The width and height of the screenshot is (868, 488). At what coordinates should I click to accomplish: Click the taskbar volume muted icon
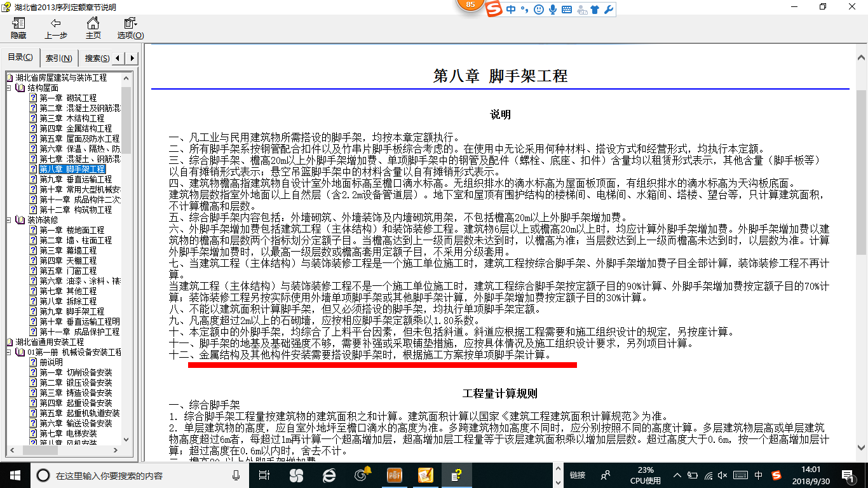point(722,475)
